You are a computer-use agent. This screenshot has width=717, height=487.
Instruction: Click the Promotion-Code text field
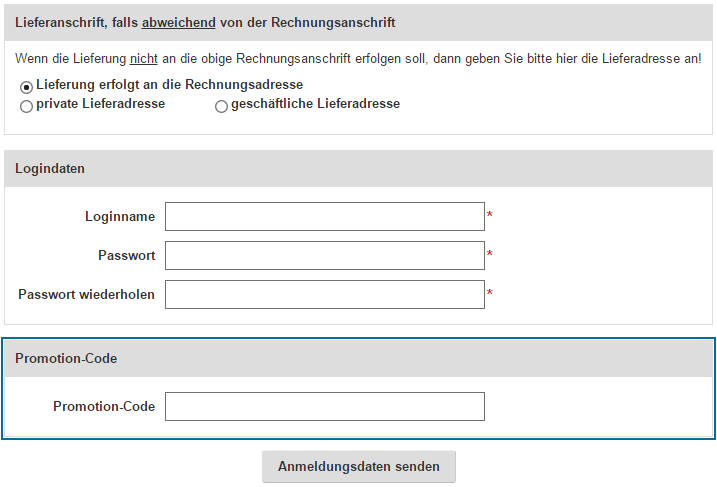tap(325, 406)
